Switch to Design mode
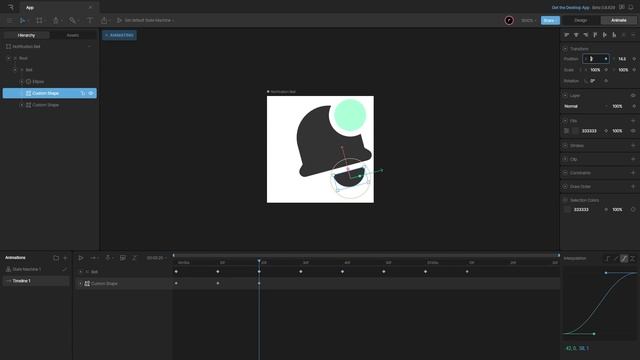The width and height of the screenshot is (640, 360). coord(581,20)
